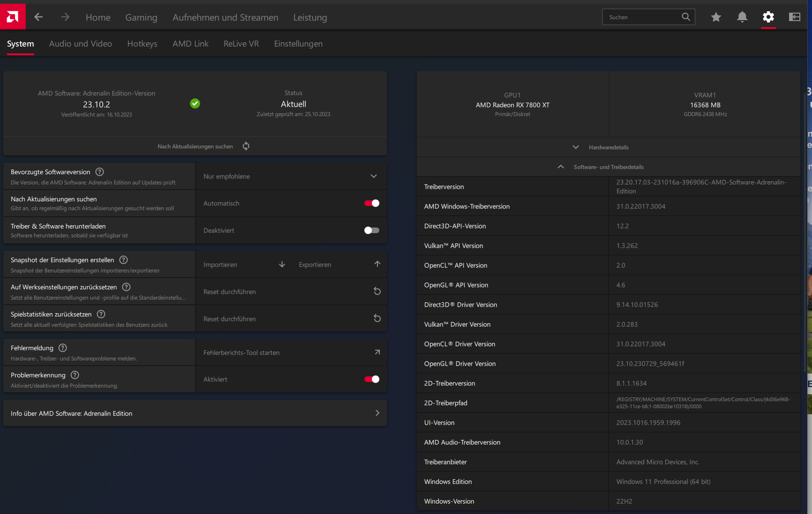Expand the Hardwaredetails section
The image size is (812, 514).
(609, 147)
